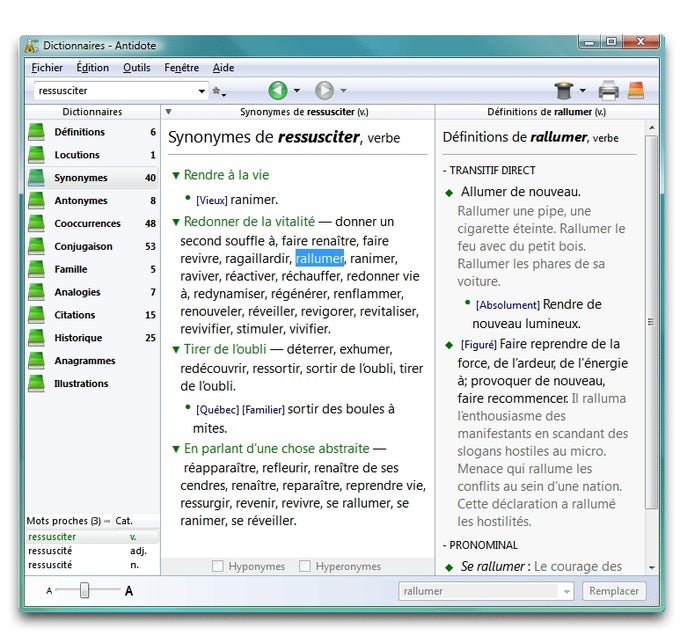Click the small A text size icon

pyautogui.click(x=49, y=591)
